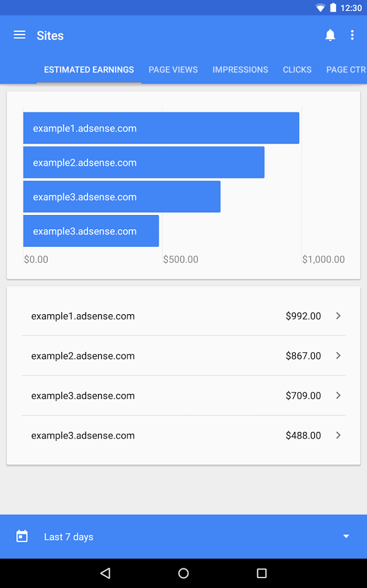Tap the Wi-Fi status icon

pos(320,7)
